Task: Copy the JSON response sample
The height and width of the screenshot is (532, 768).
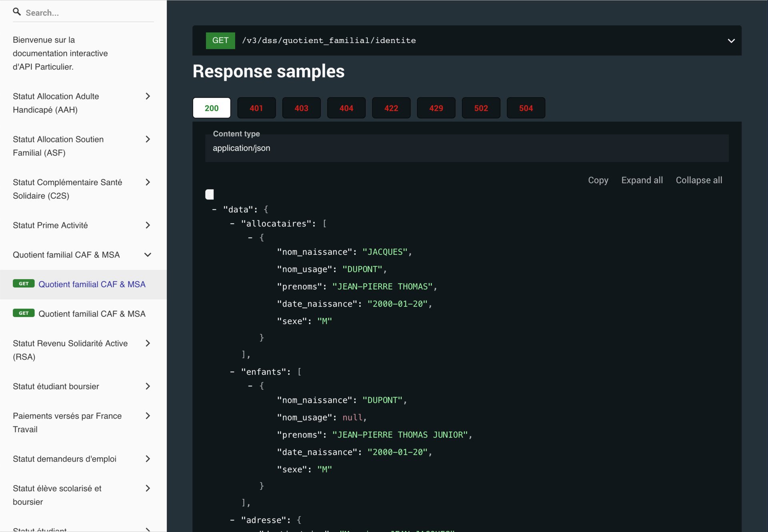Action: pos(598,180)
